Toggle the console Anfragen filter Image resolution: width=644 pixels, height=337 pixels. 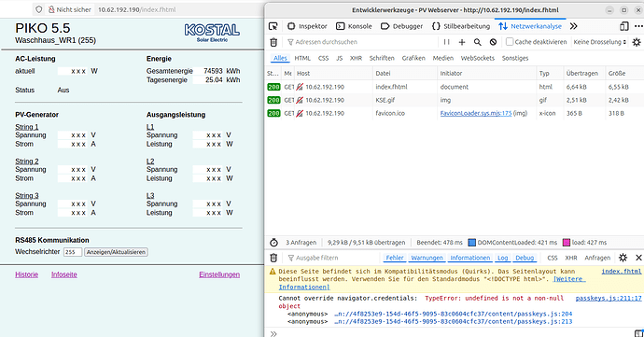pos(597,258)
